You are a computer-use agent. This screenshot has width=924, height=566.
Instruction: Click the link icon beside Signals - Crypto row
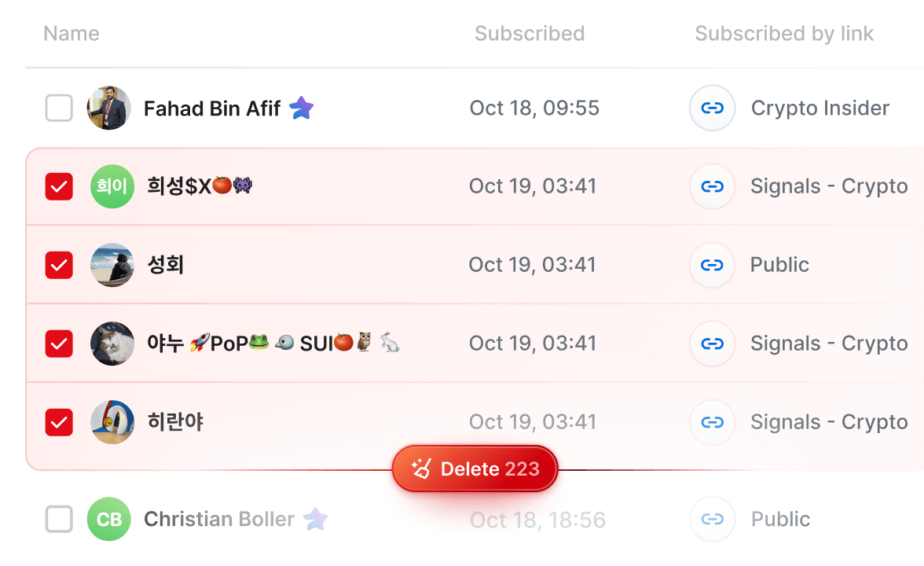712,186
